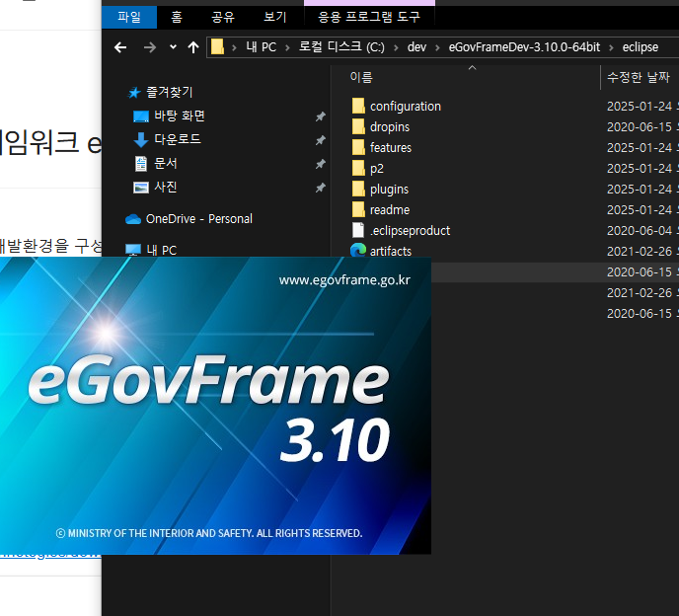Open the 응용 프로그램 도구 tab

[369, 17]
